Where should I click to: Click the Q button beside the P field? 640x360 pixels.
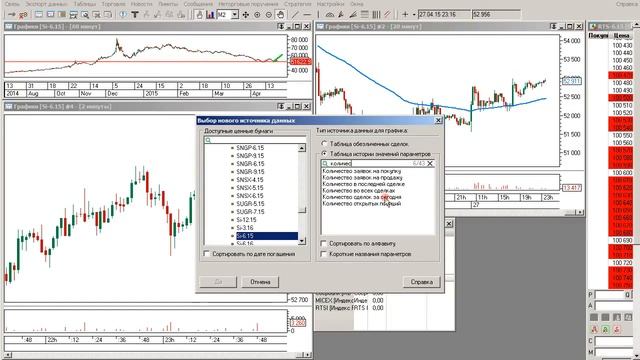tap(627, 295)
